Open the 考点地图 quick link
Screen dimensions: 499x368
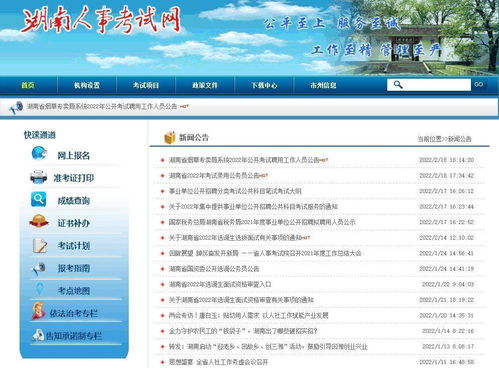pos(74,291)
